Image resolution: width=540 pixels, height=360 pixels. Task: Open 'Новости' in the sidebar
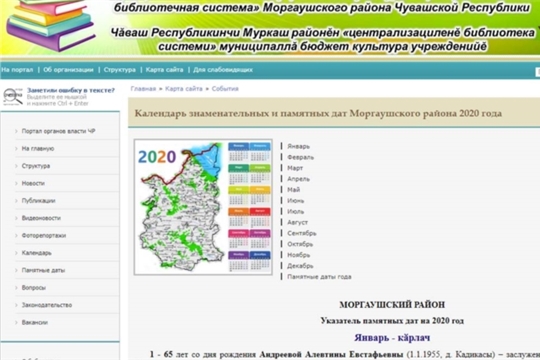tap(33, 184)
